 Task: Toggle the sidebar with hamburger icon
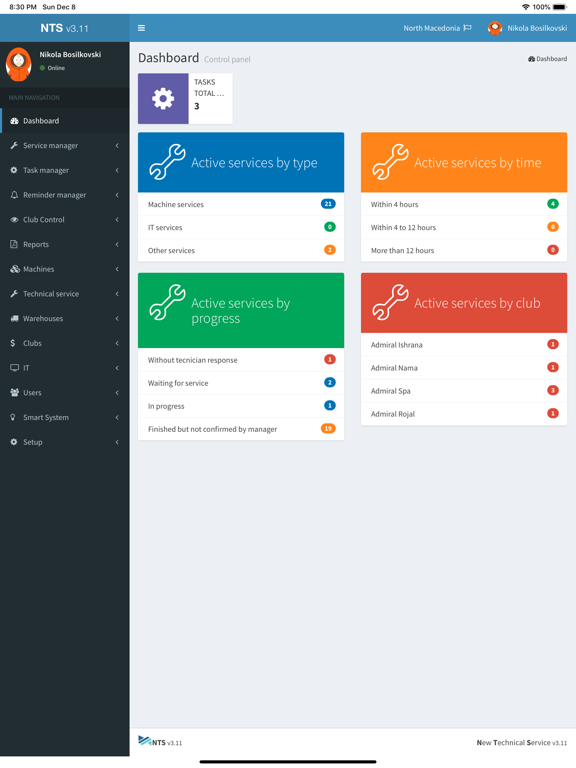pyautogui.click(x=141, y=28)
